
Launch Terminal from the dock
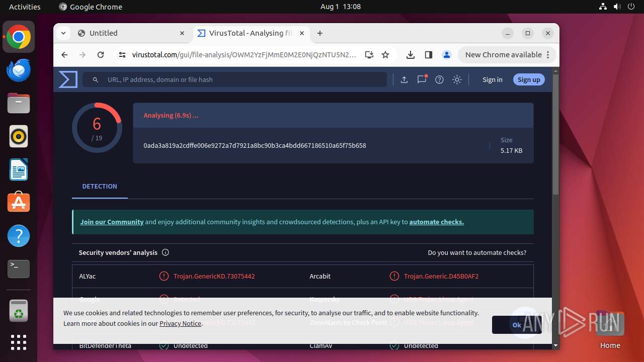[19, 269]
